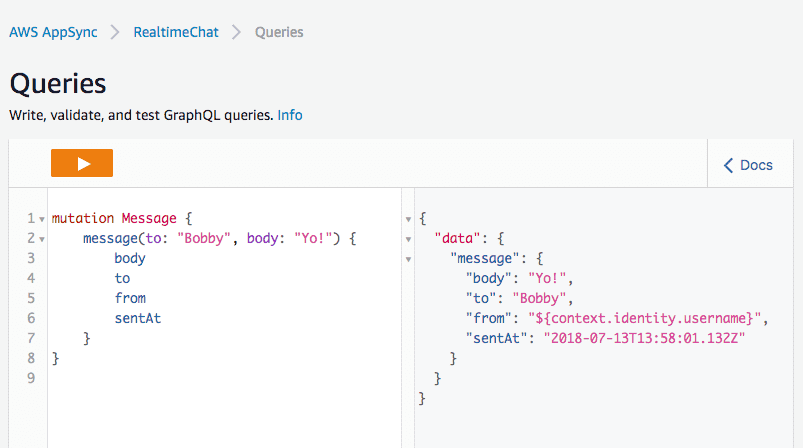The width and height of the screenshot is (803, 448).
Task: Go to AWS AppSync breadcrumb
Action: (55, 32)
